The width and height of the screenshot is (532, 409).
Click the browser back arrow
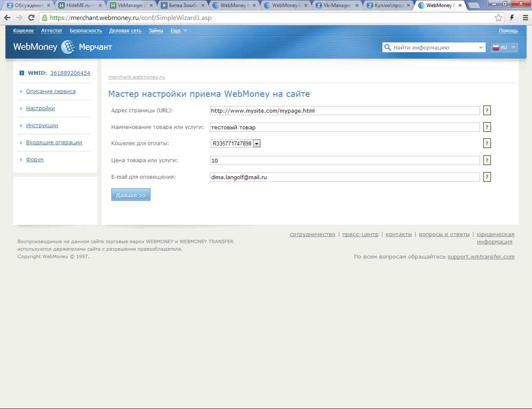pyautogui.click(x=7, y=18)
